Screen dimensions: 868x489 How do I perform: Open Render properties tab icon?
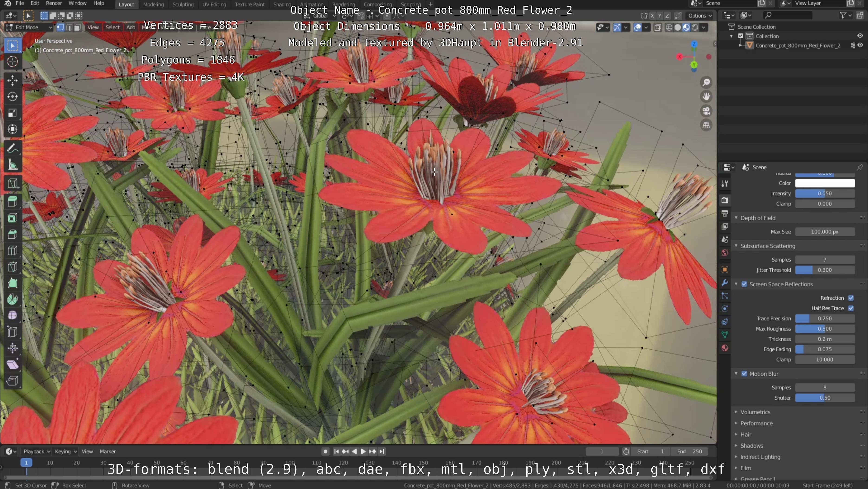(725, 200)
